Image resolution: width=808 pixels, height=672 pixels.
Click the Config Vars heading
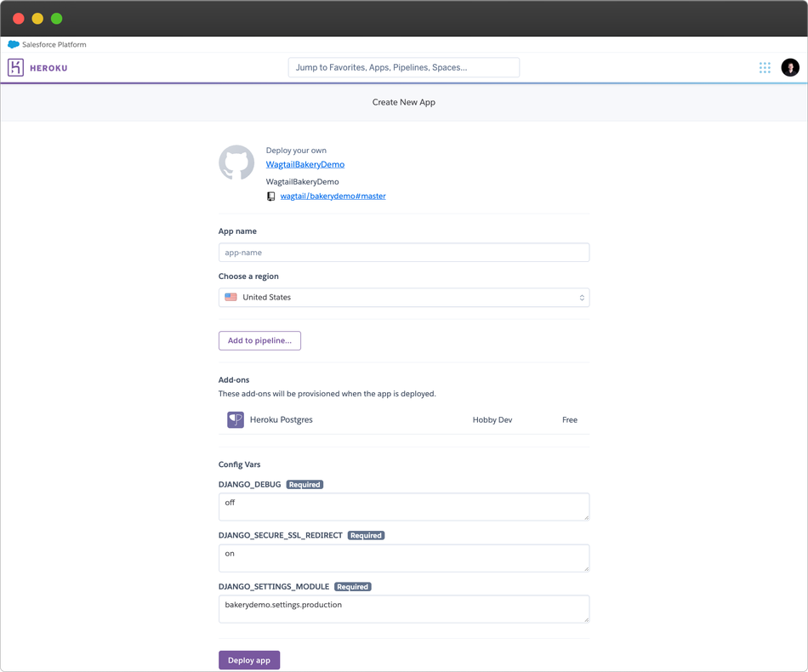[x=240, y=464]
